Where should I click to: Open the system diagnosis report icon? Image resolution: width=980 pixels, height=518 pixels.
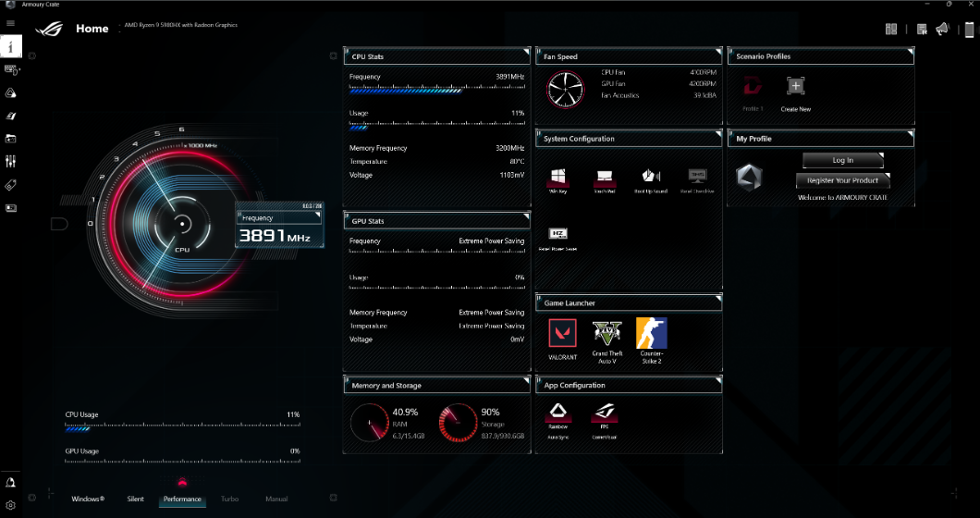(922, 30)
